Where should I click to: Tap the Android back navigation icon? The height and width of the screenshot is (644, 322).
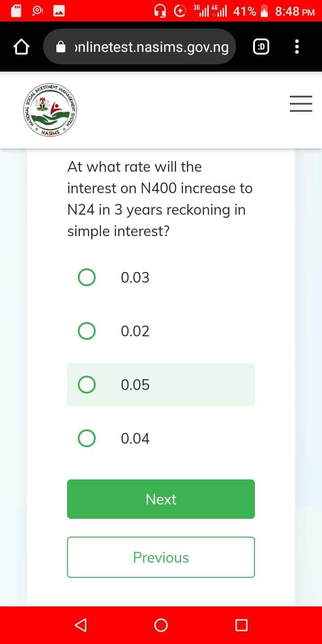[81, 625]
